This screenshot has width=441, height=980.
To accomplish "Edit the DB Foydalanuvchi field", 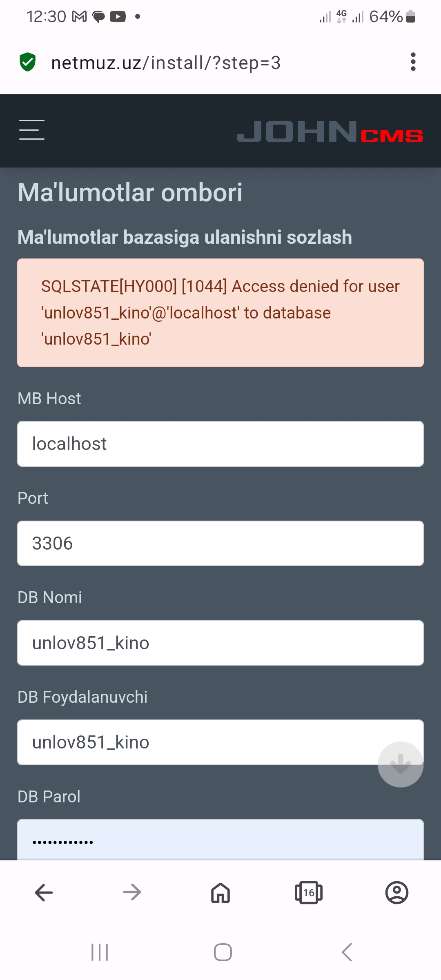I will pyautogui.click(x=196, y=742).
